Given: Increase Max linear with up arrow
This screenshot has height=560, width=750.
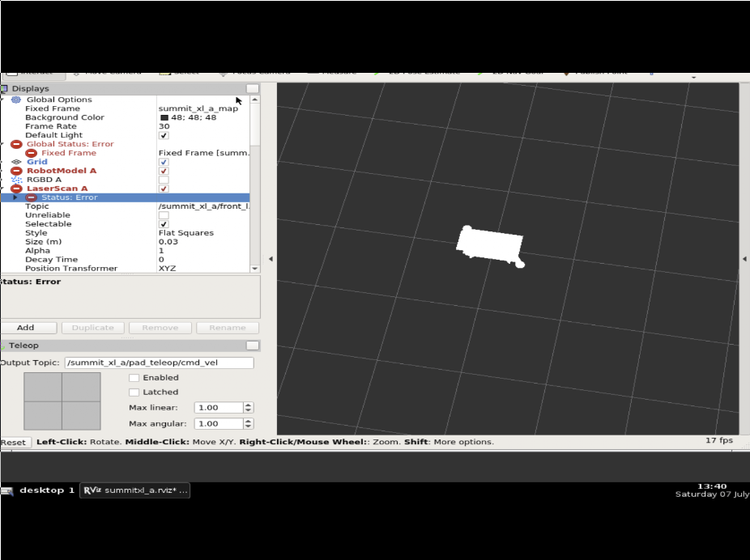Looking at the screenshot, I should coord(248,405).
